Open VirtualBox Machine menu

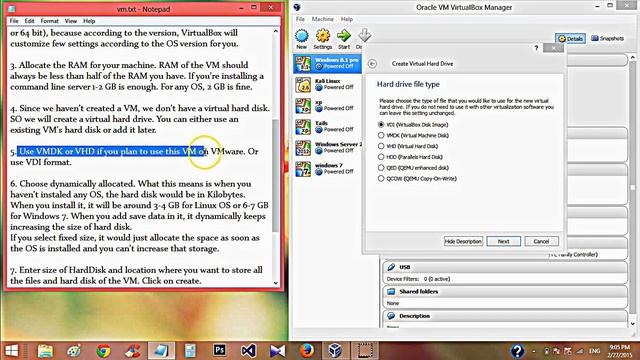coord(322,19)
